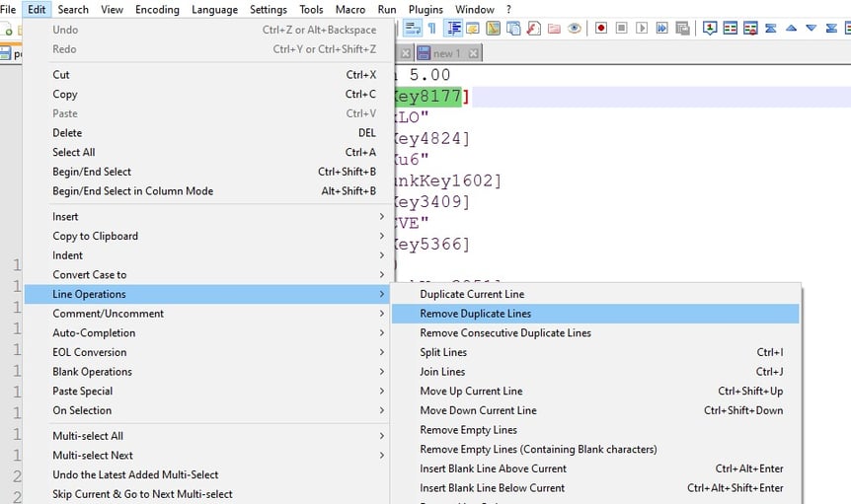The height and width of the screenshot is (504, 851).
Task: Switch to the new 1 tab
Action: click(x=446, y=53)
